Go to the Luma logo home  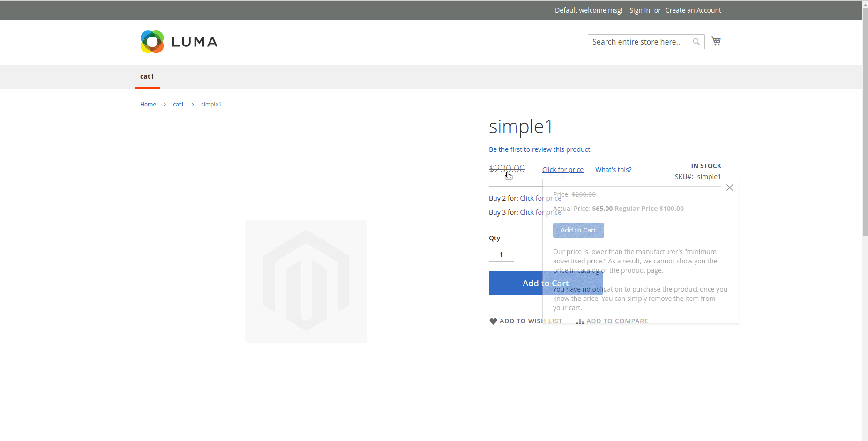pyautogui.click(x=179, y=42)
